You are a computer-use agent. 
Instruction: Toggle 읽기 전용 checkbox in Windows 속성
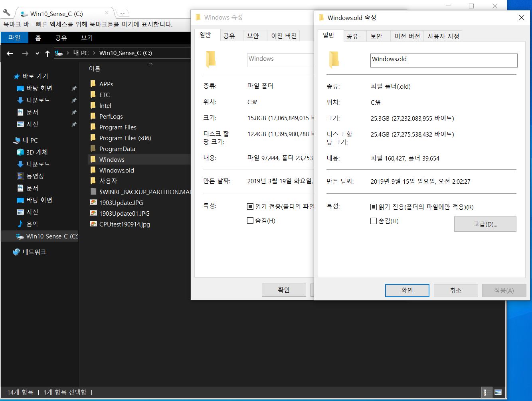tap(250, 206)
